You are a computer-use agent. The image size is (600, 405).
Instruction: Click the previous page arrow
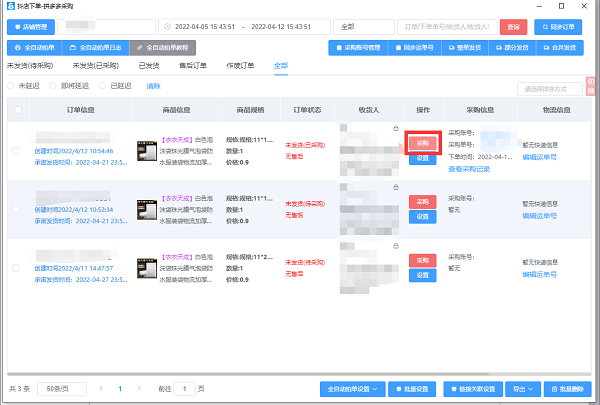[x=101, y=389]
